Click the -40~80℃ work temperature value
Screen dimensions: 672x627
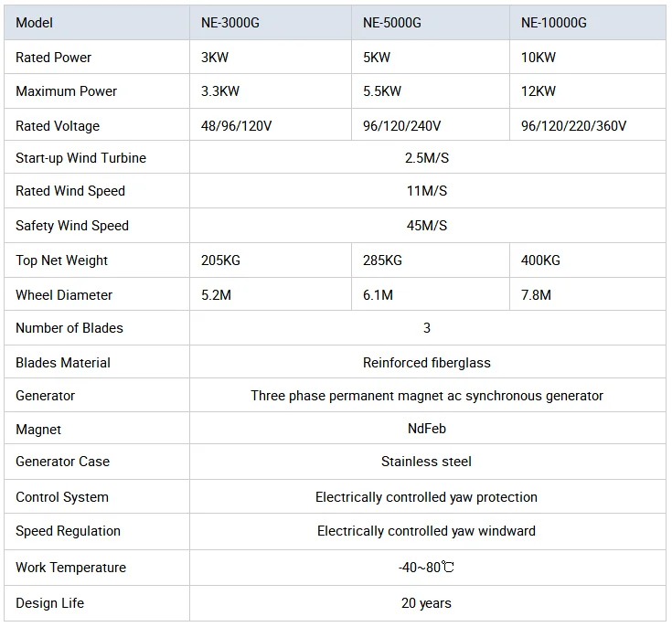click(427, 568)
